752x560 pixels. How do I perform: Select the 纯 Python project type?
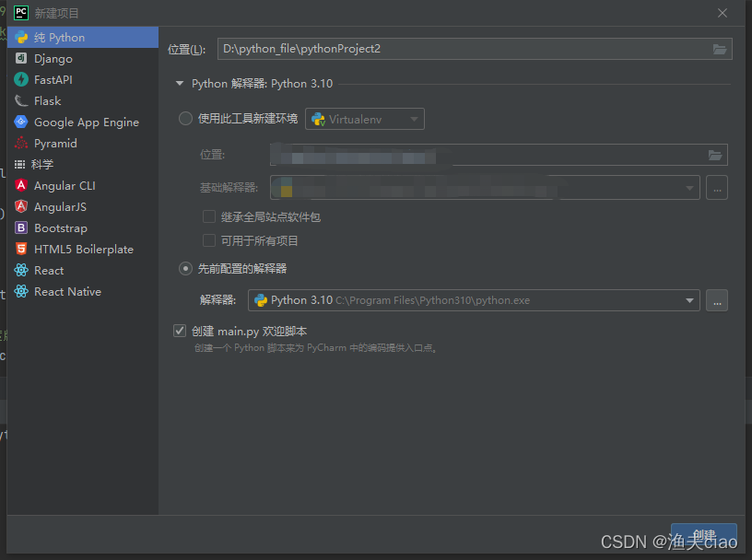pos(83,38)
